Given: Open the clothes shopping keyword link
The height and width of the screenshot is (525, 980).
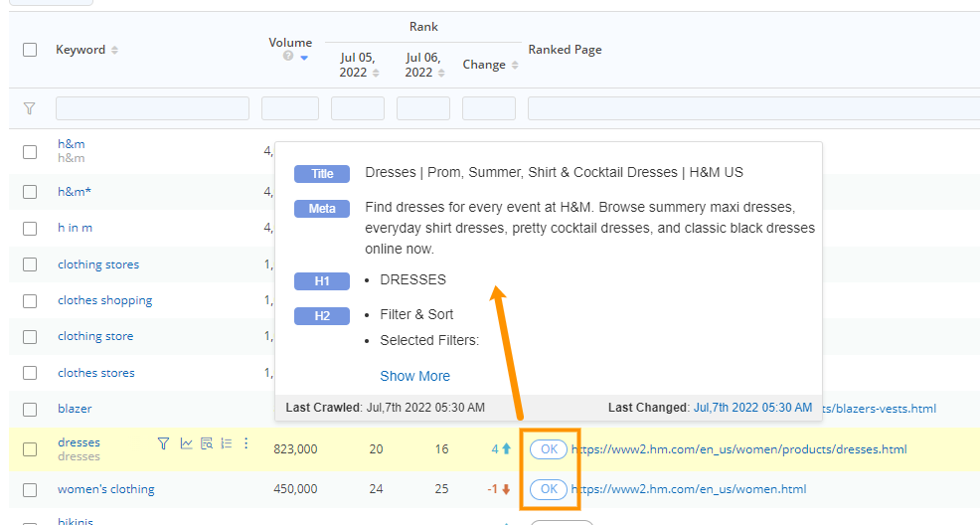Looking at the screenshot, I should (x=105, y=300).
